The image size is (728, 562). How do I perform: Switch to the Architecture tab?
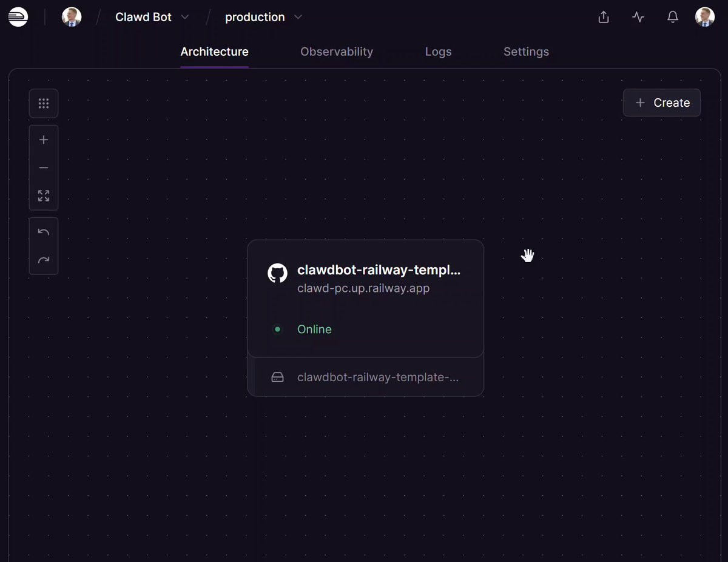214,52
